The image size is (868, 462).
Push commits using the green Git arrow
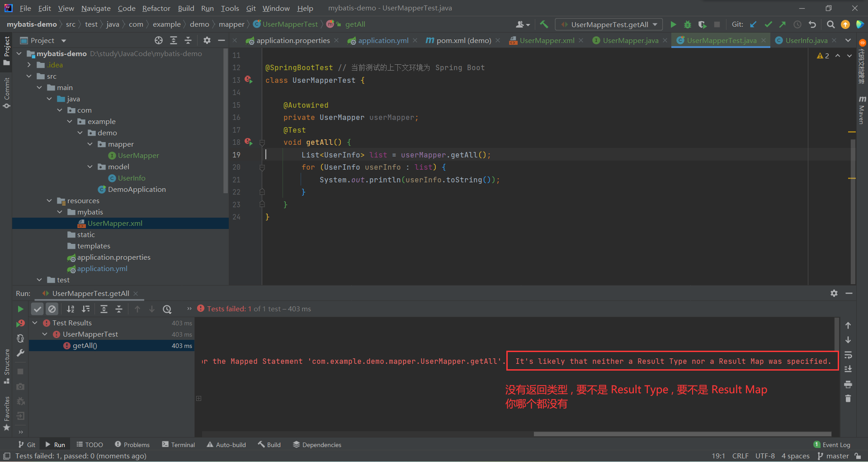pos(783,24)
